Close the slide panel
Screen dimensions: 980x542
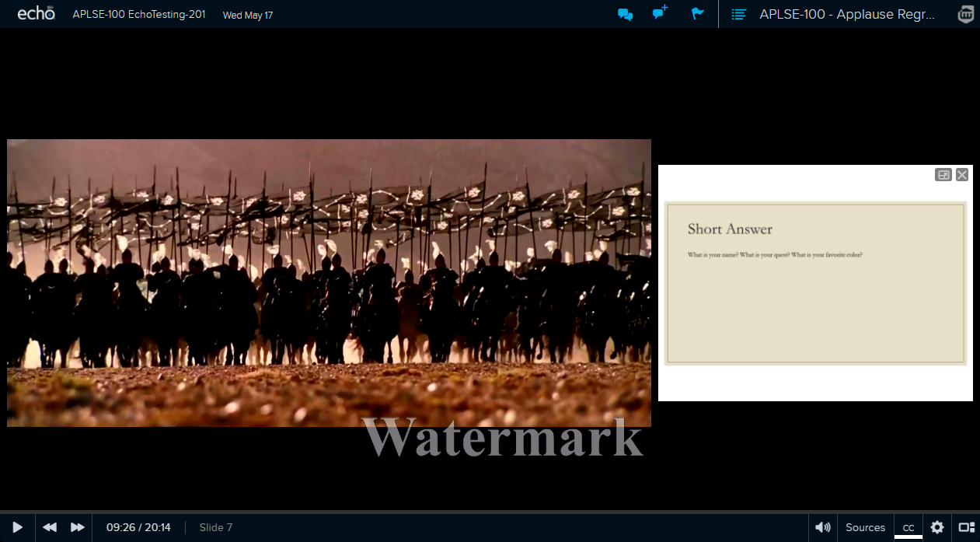pyautogui.click(x=962, y=175)
